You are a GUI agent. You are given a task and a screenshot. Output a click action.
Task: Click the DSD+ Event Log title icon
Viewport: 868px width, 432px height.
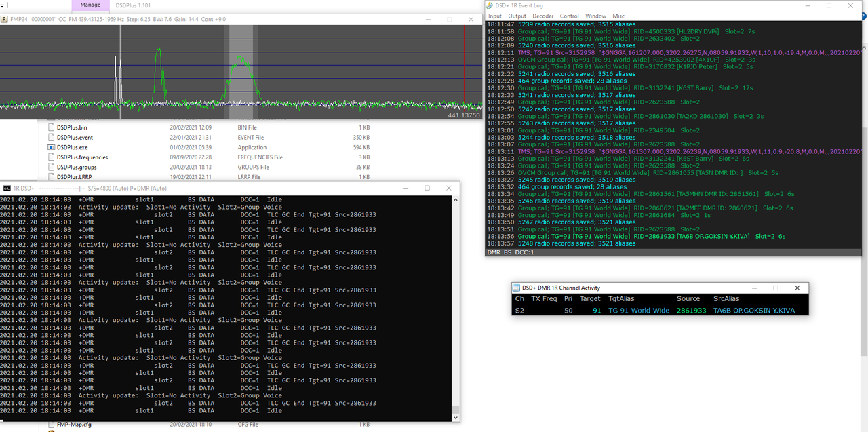click(x=489, y=5)
